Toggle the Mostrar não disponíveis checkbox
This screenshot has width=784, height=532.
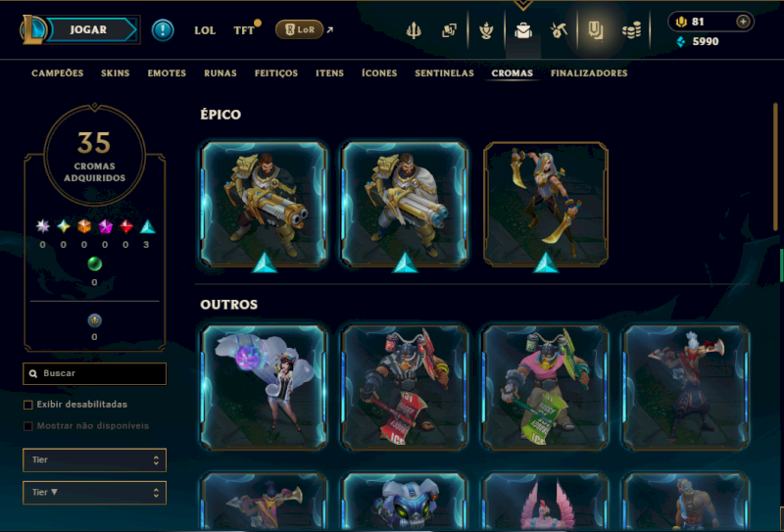(x=28, y=426)
